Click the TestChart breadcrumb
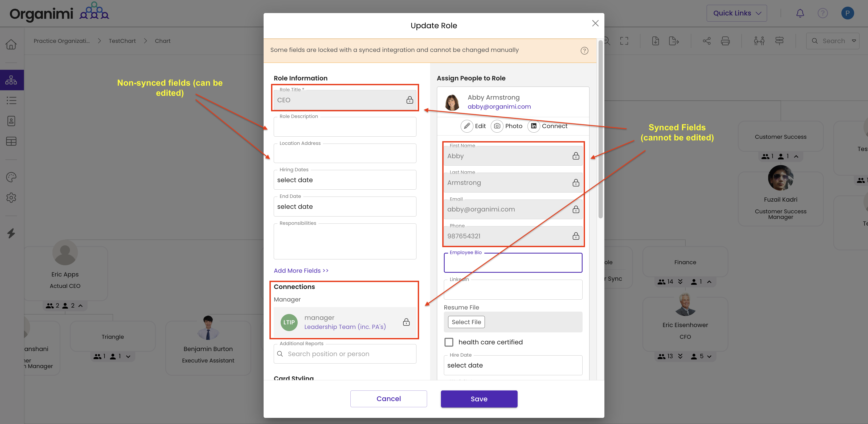Image resolution: width=868 pixels, height=424 pixels. coord(122,41)
